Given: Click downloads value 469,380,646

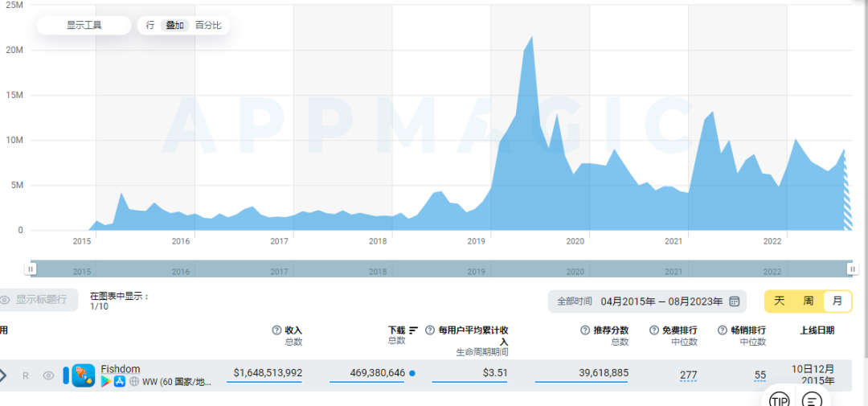Looking at the screenshot, I should 378,373.
